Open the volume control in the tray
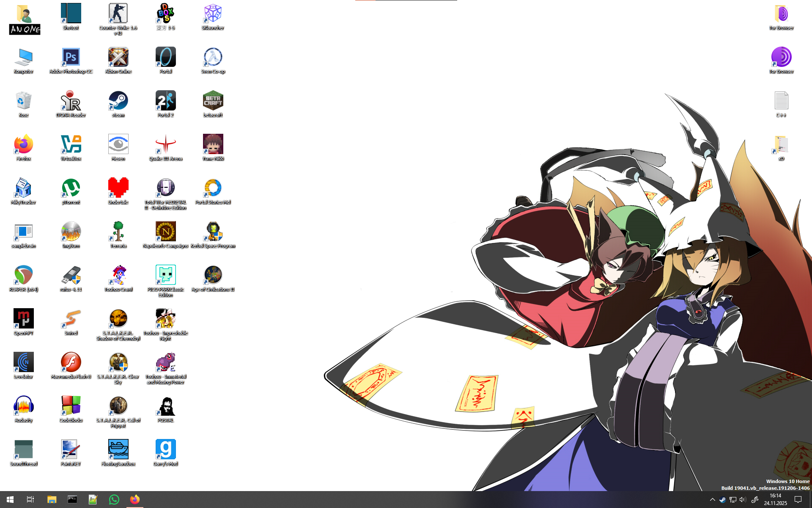 pyautogui.click(x=743, y=500)
